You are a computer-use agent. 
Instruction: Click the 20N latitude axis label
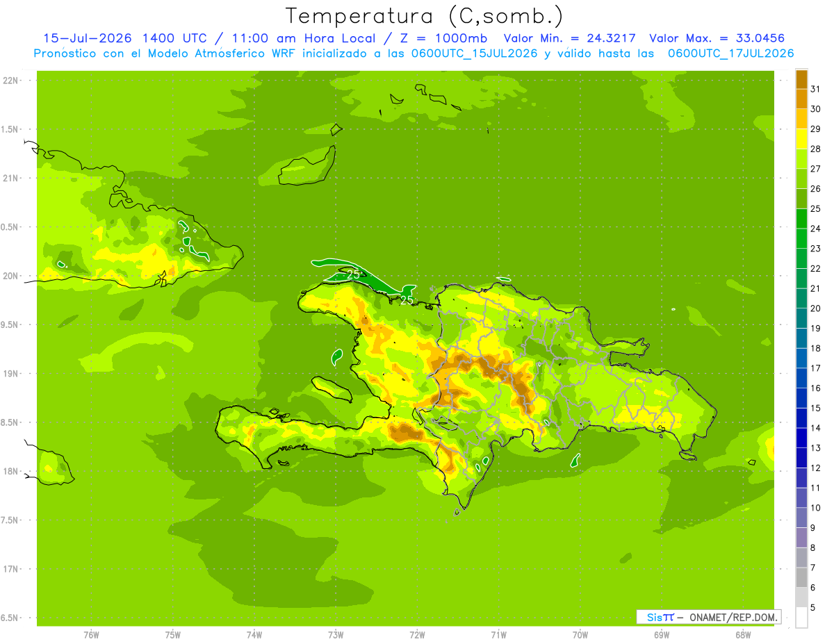click(10, 276)
